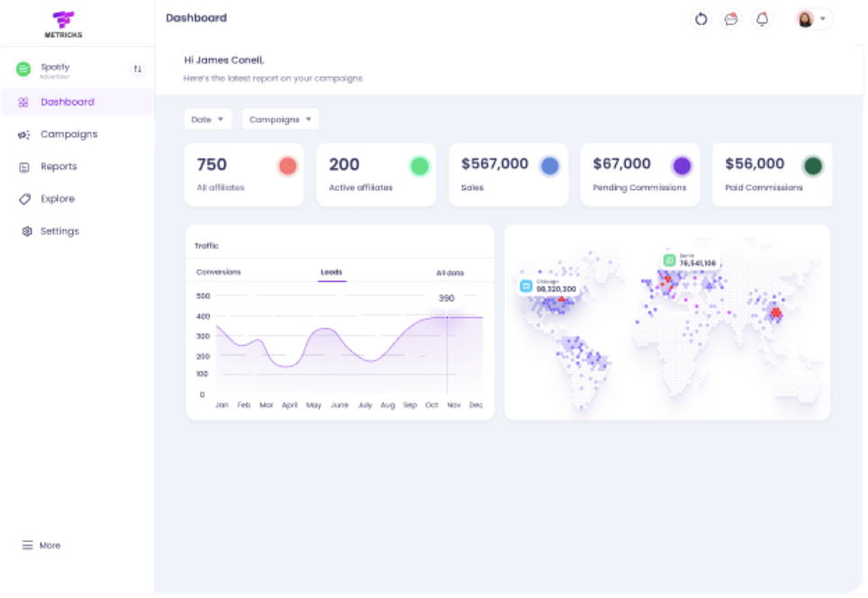Viewport: 868px width, 598px height.
Task: Click the 750 All affiliates card
Action: pos(244,175)
